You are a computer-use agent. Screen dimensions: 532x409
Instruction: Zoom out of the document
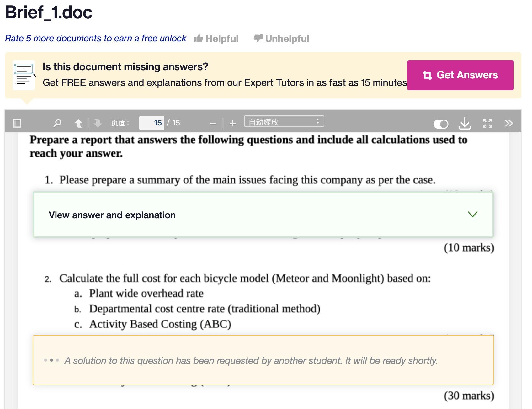213,123
